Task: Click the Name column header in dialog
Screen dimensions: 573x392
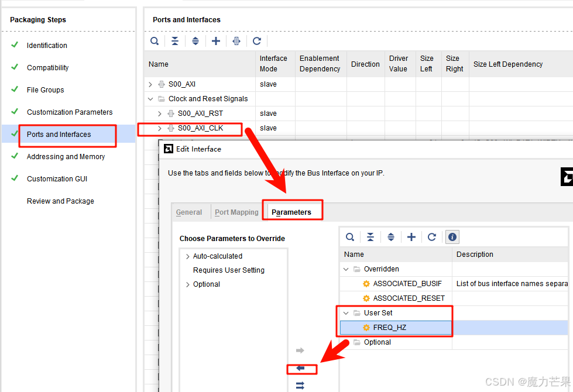Action: click(396, 255)
